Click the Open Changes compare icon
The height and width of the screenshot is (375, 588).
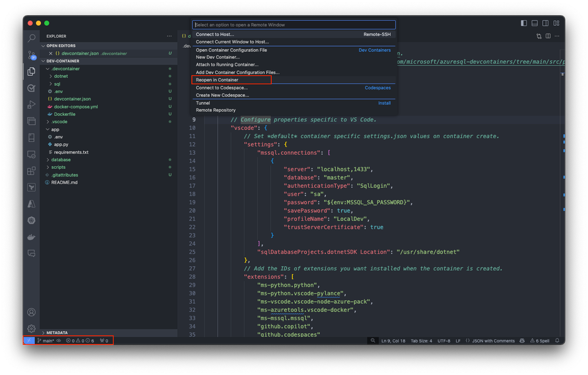click(x=539, y=36)
